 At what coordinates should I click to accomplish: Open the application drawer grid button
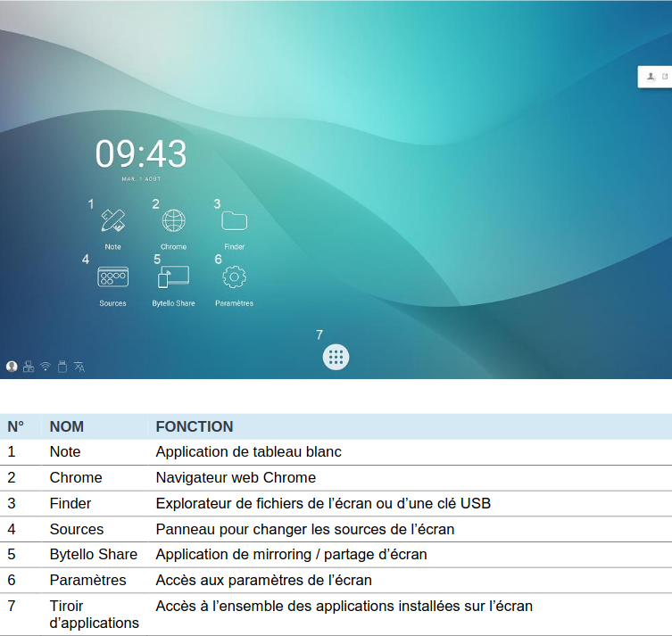click(336, 357)
